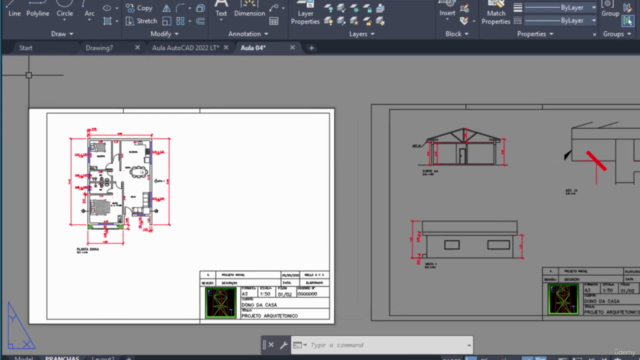Expand the Modify panel dropdown

(x=164, y=34)
